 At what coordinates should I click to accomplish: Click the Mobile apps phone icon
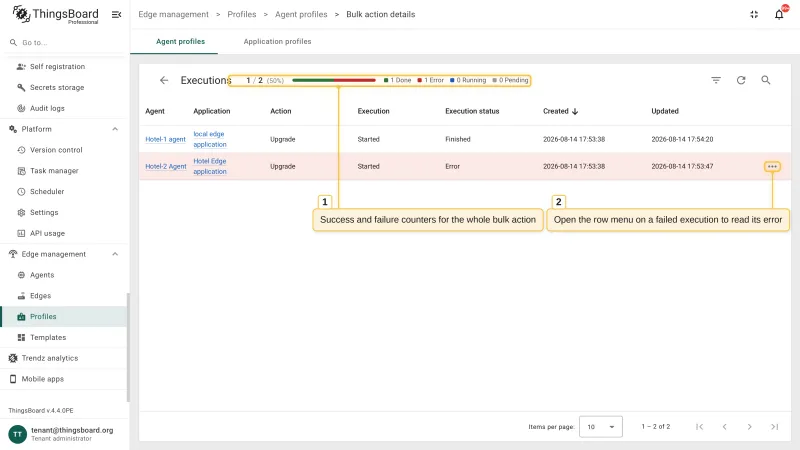[x=13, y=379]
